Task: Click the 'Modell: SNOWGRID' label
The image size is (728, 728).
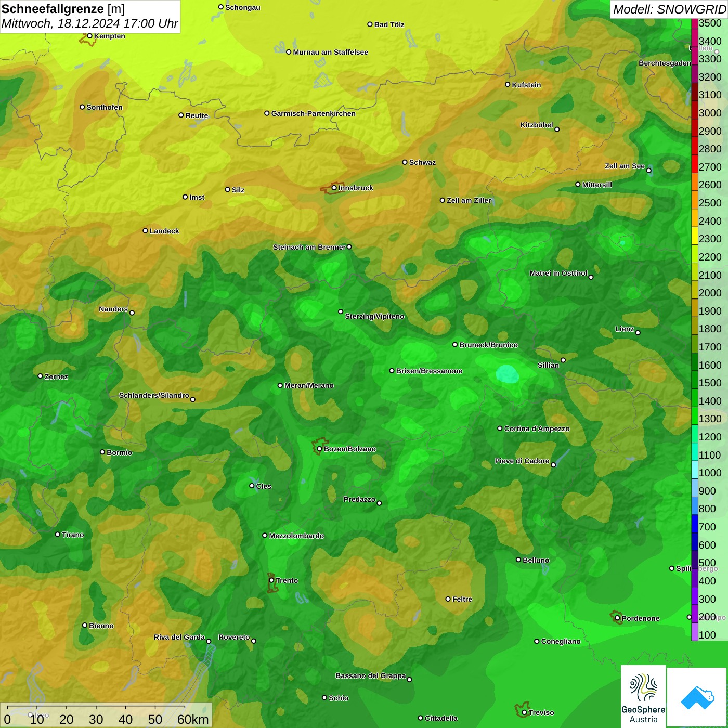Action: point(669,9)
